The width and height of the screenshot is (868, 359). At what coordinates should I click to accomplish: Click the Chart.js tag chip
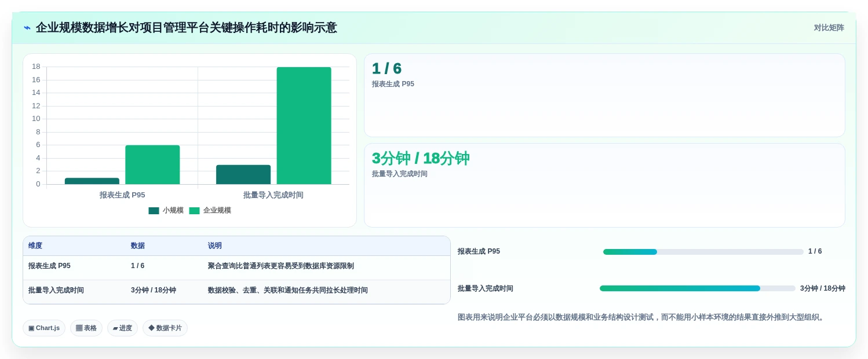click(44, 328)
